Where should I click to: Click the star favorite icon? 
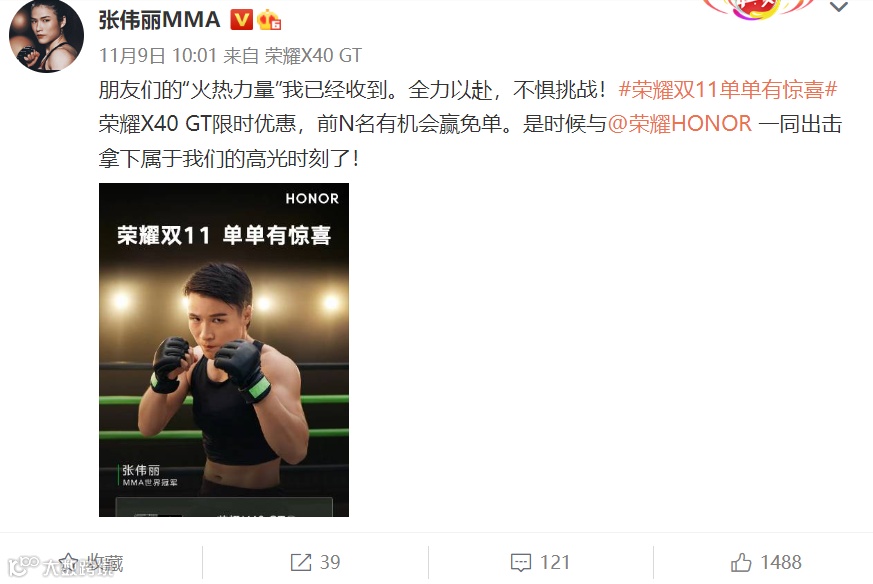tap(68, 562)
